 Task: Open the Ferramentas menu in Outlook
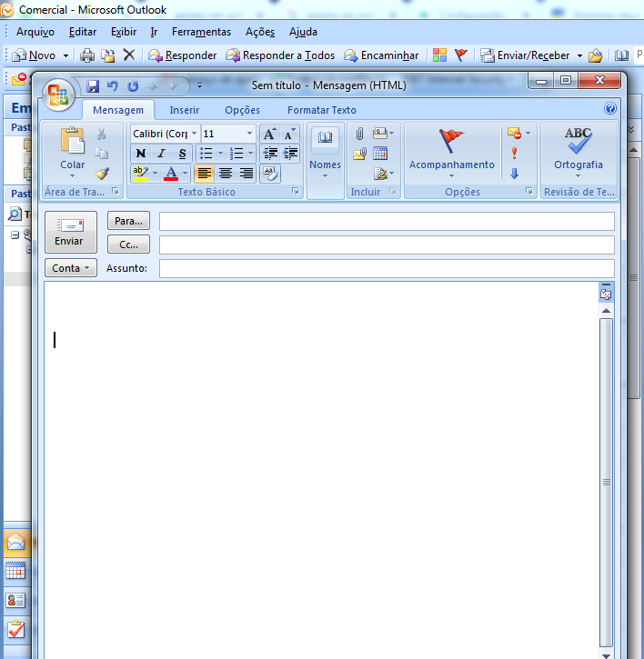[x=201, y=32]
